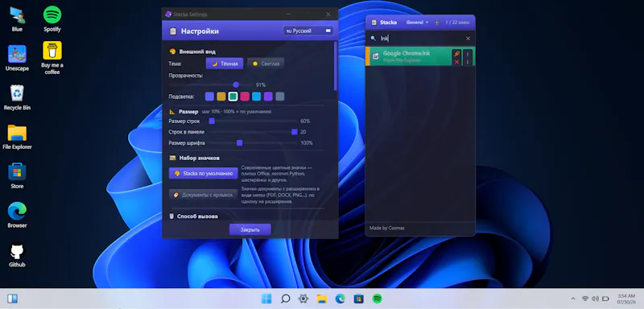
Task: Open the Google Chrome.lnk clipboard entry
Action: (x=420, y=56)
